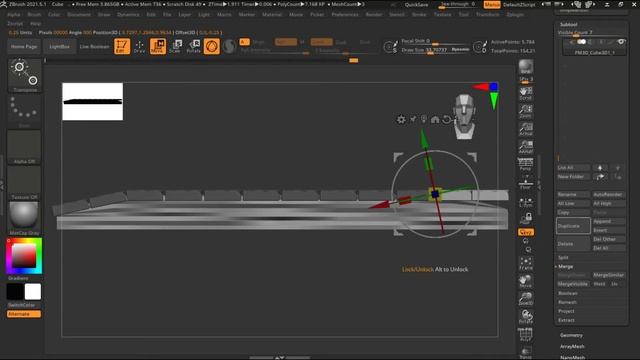This screenshot has width=640, height=360.
Task: Open gizmo customize gear icon
Action: pyautogui.click(x=401, y=119)
